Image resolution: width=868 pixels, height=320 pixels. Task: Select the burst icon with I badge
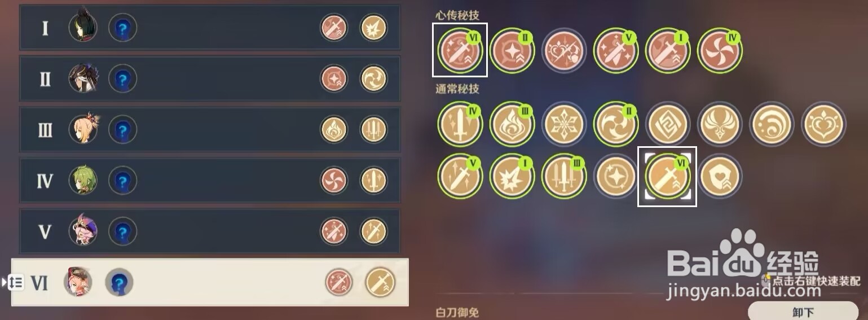pyautogui.click(x=512, y=176)
